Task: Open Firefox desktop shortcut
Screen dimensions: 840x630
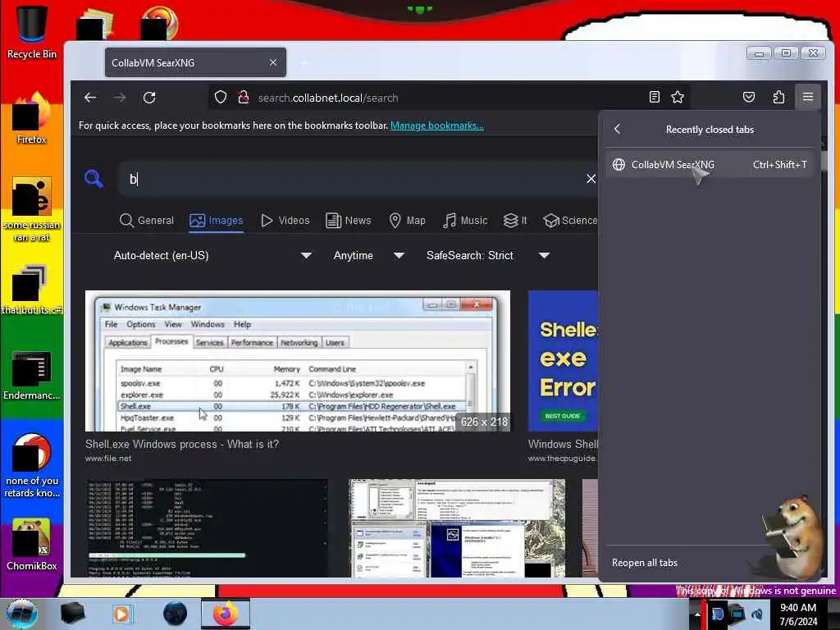Action: tap(32, 118)
